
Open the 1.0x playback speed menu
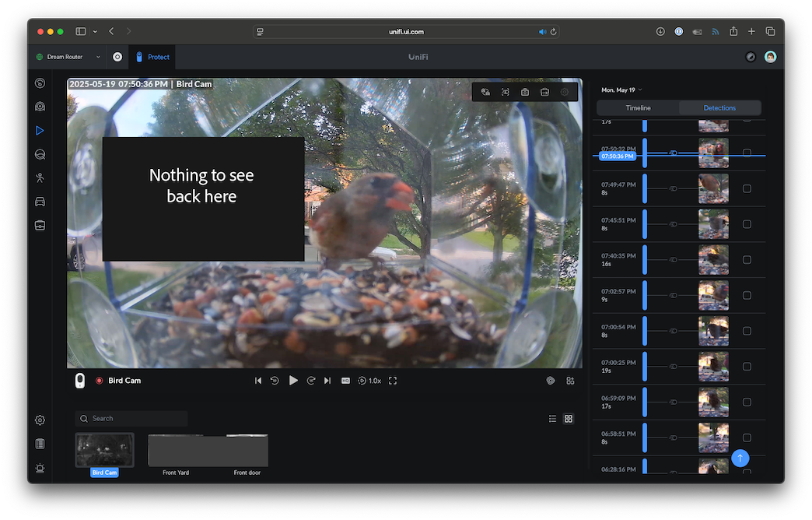[x=369, y=381]
